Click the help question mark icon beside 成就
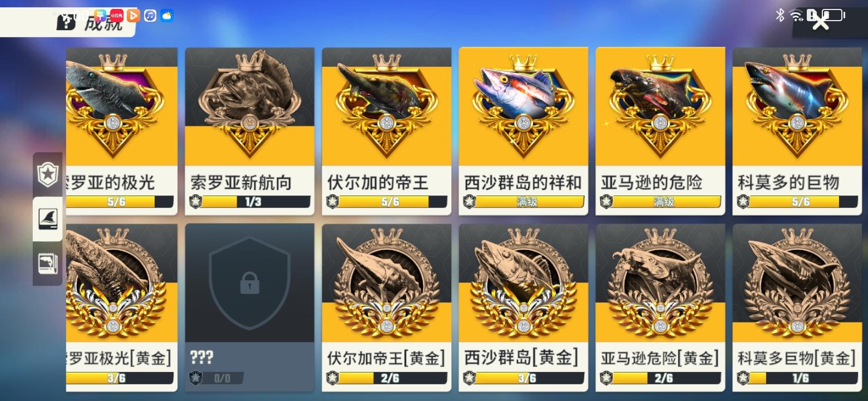 pyautogui.click(x=66, y=22)
